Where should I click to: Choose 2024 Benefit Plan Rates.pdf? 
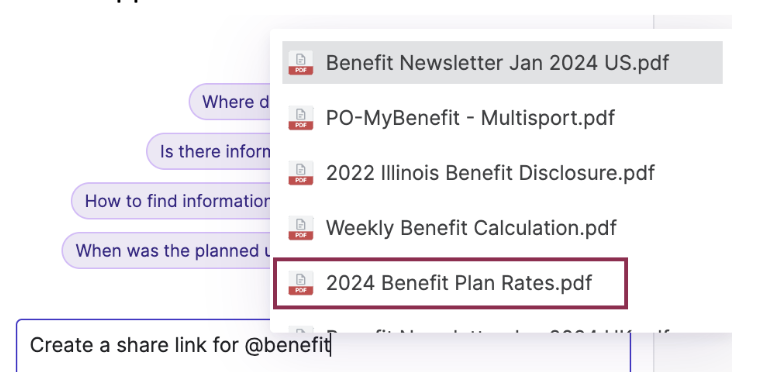[x=451, y=283]
